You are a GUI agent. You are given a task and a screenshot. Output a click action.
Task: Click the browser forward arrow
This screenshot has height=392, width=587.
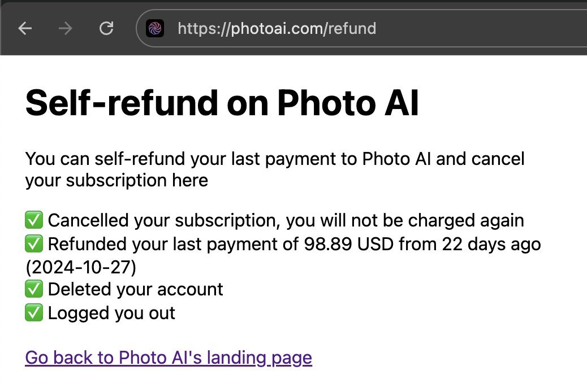(66, 28)
